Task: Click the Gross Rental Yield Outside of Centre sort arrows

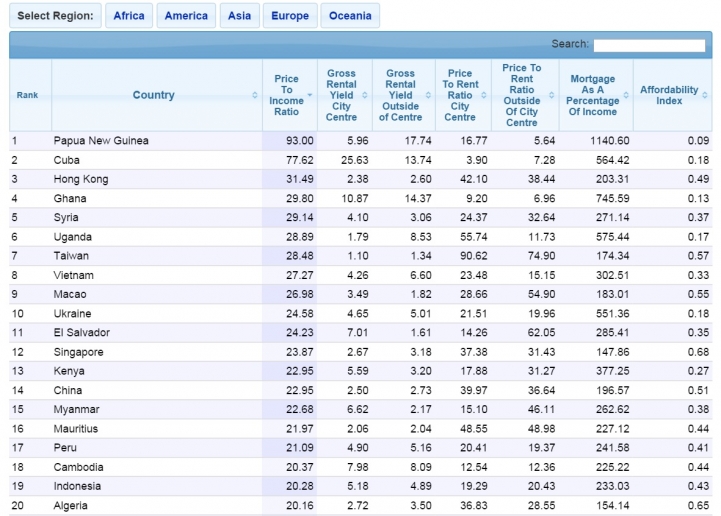Action: [x=428, y=95]
